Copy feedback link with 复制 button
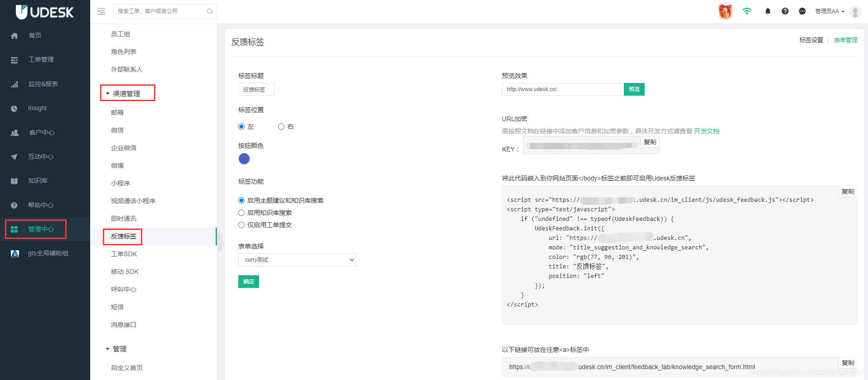The image size is (868, 380). (848, 363)
